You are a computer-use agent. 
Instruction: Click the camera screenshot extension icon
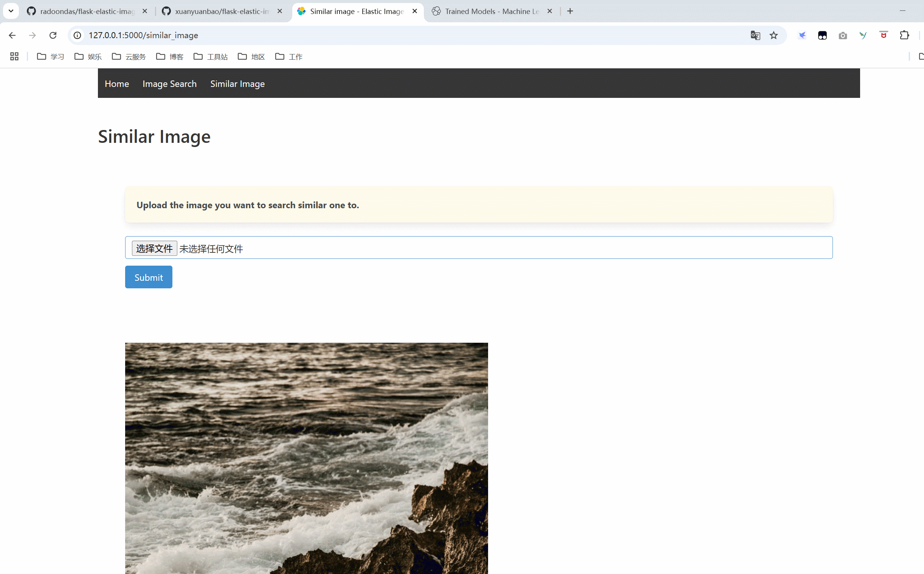[x=843, y=35]
